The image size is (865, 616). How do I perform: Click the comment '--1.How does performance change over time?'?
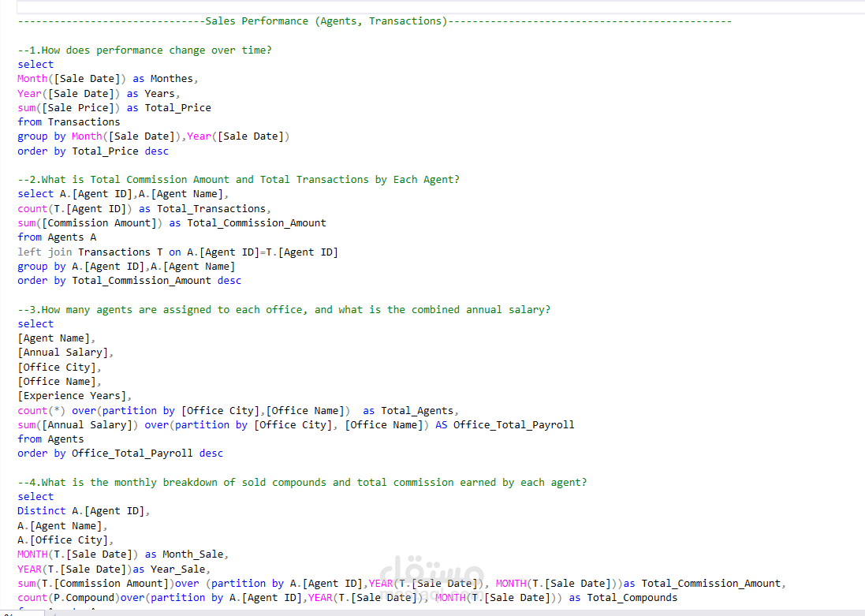pos(144,50)
